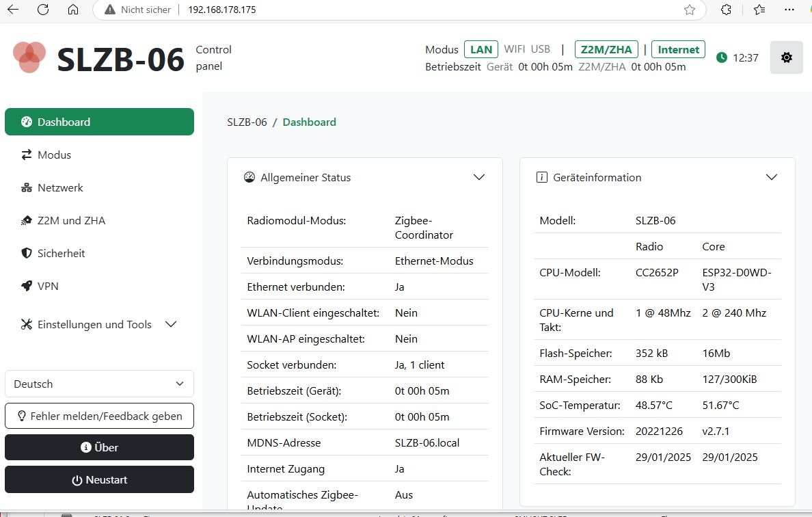Viewport: 812px width, 517px height.
Task: Click the 'Ethernet-Modus' value
Action: (x=434, y=261)
